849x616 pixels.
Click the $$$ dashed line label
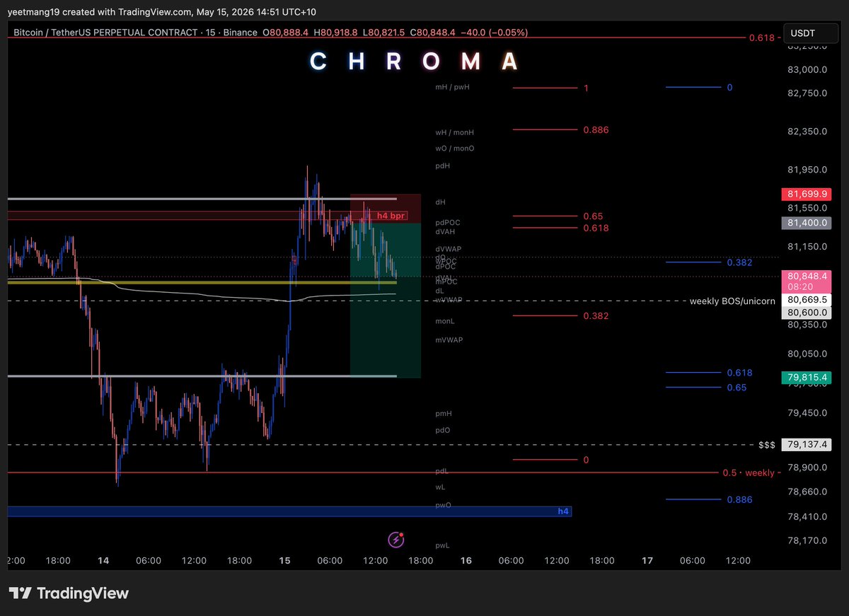point(767,445)
